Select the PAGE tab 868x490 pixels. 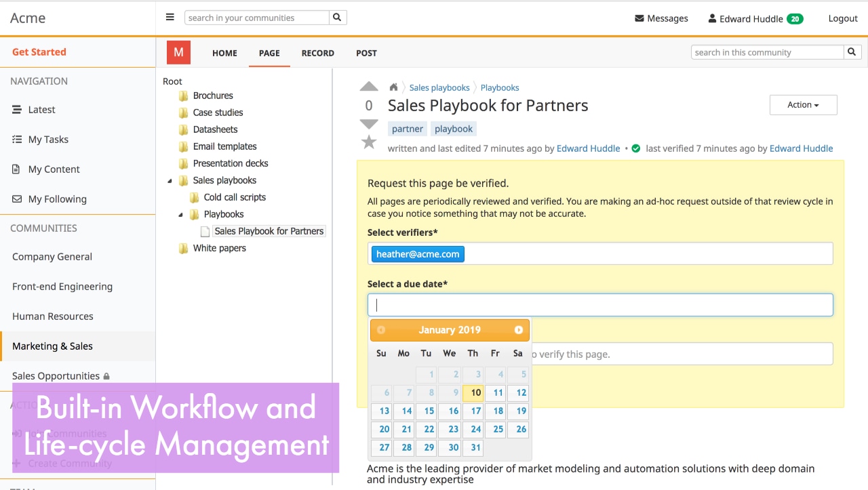269,53
